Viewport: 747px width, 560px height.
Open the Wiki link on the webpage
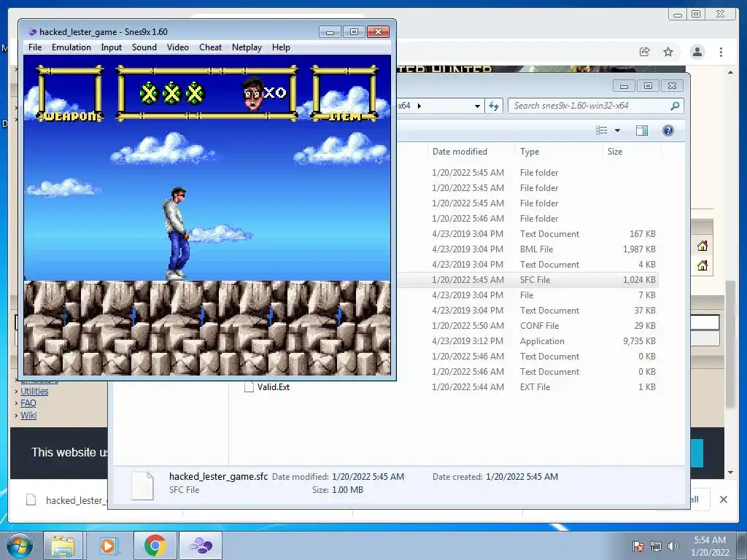click(x=28, y=415)
